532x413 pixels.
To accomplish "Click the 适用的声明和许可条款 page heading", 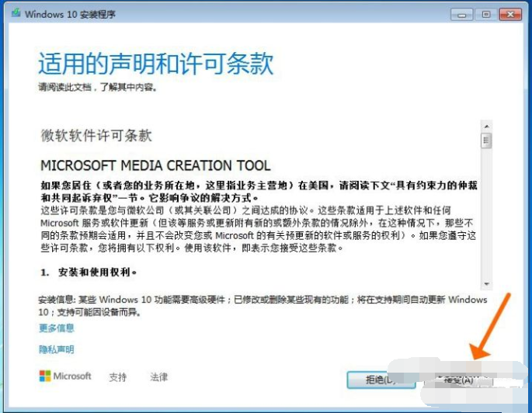I will point(156,63).
